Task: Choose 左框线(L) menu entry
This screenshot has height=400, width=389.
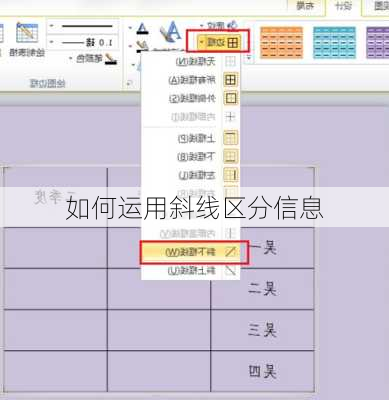Action: [x=191, y=175]
